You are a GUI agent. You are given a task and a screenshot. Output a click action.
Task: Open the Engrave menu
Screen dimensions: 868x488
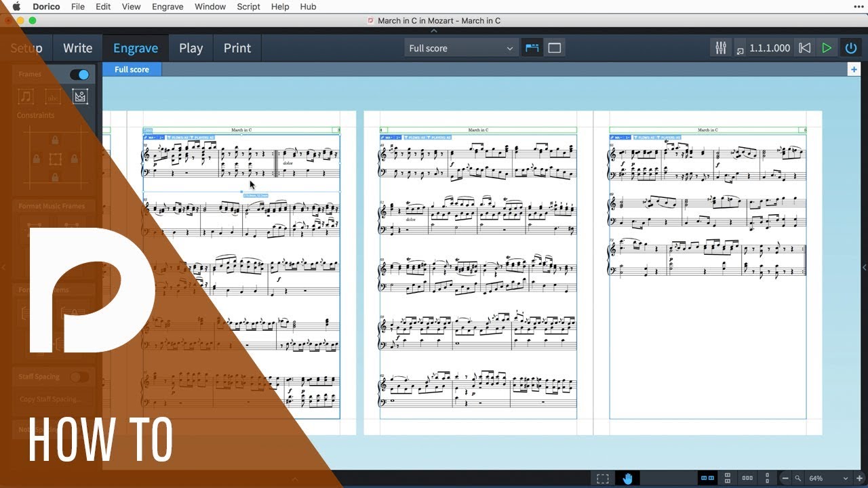point(167,7)
